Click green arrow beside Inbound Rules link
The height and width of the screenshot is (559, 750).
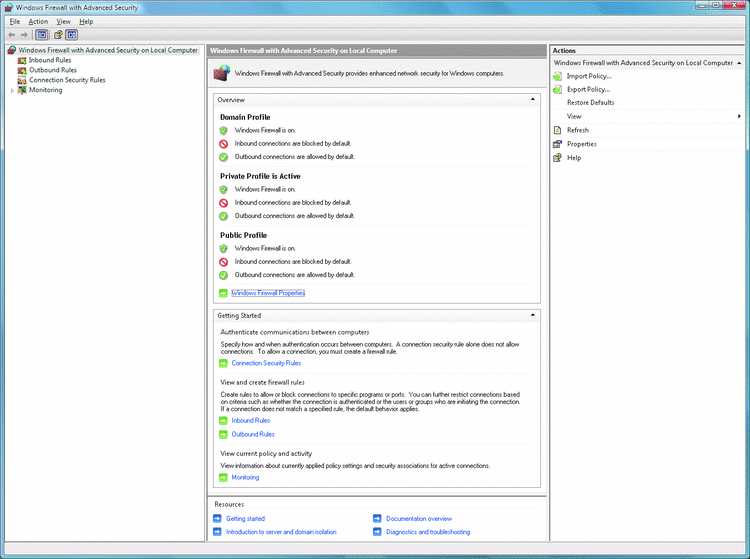click(x=223, y=421)
